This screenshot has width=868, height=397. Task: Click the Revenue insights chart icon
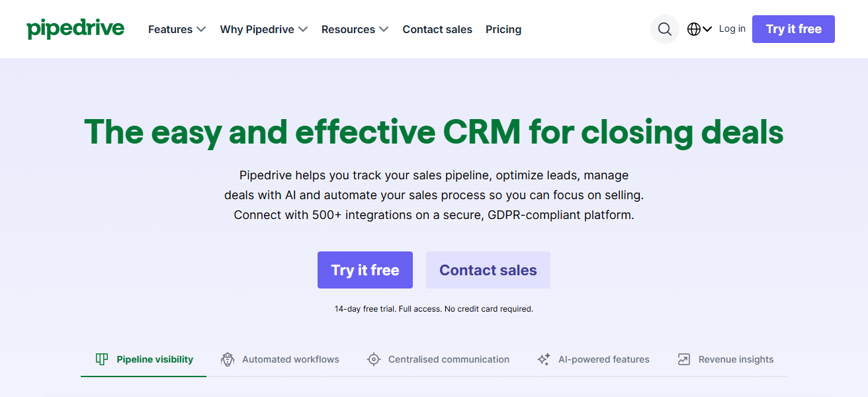coord(684,359)
